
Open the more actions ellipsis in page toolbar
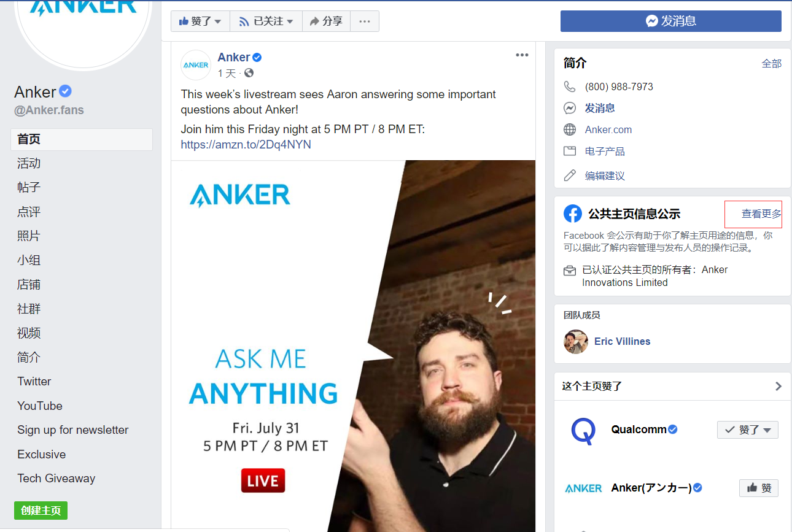coord(365,21)
